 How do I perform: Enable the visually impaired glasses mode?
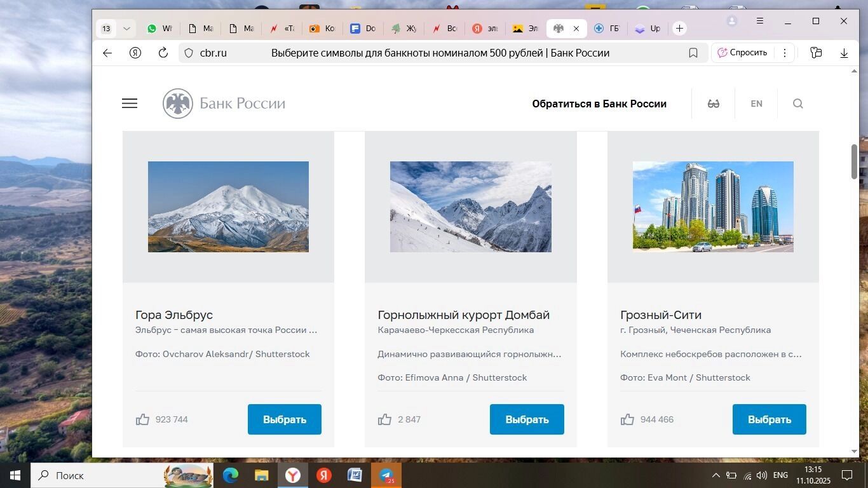(714, 104)
